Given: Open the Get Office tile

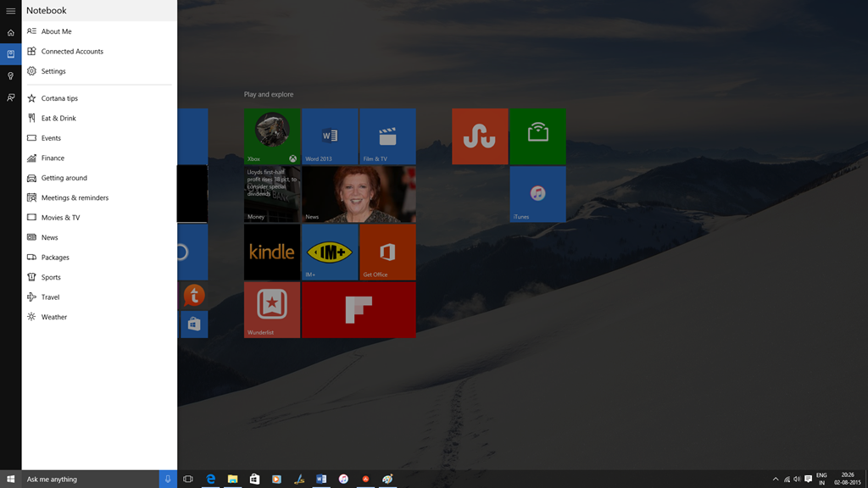Looking at the screenshot, I should pos(387,252).
